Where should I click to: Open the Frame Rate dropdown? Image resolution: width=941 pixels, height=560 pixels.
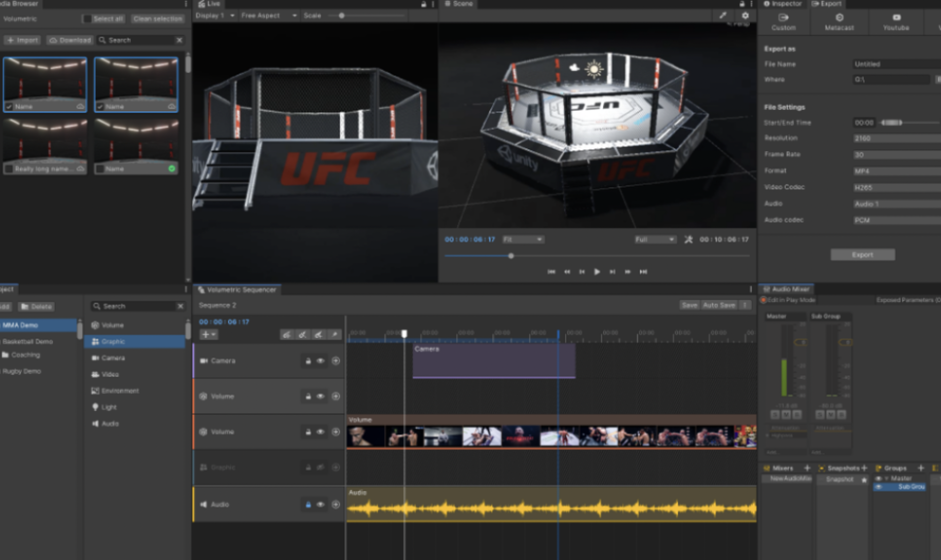coord(897,155)
